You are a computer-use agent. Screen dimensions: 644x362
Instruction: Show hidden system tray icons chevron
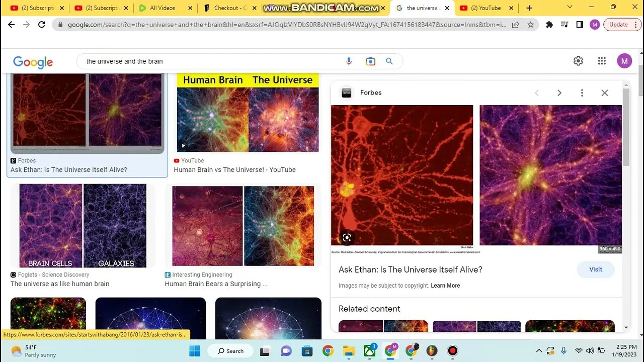tap(539, 351)
